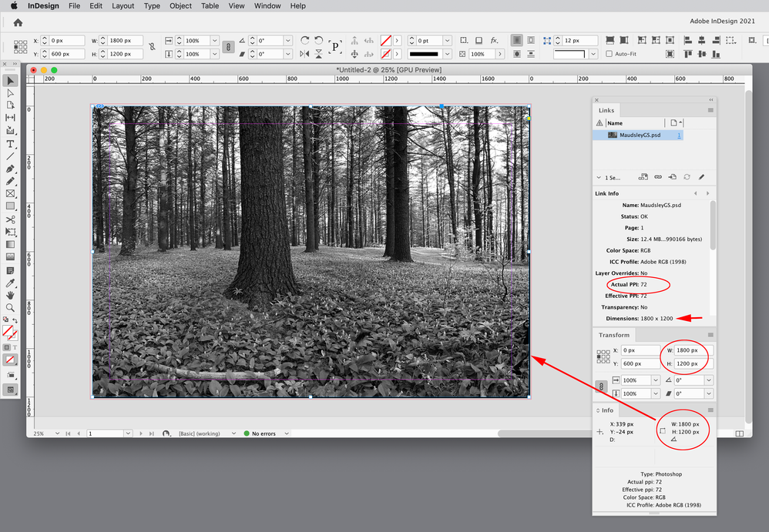
Task: Click the Rotate 90° clockwise icon
Action: click(x=305, y=40)
